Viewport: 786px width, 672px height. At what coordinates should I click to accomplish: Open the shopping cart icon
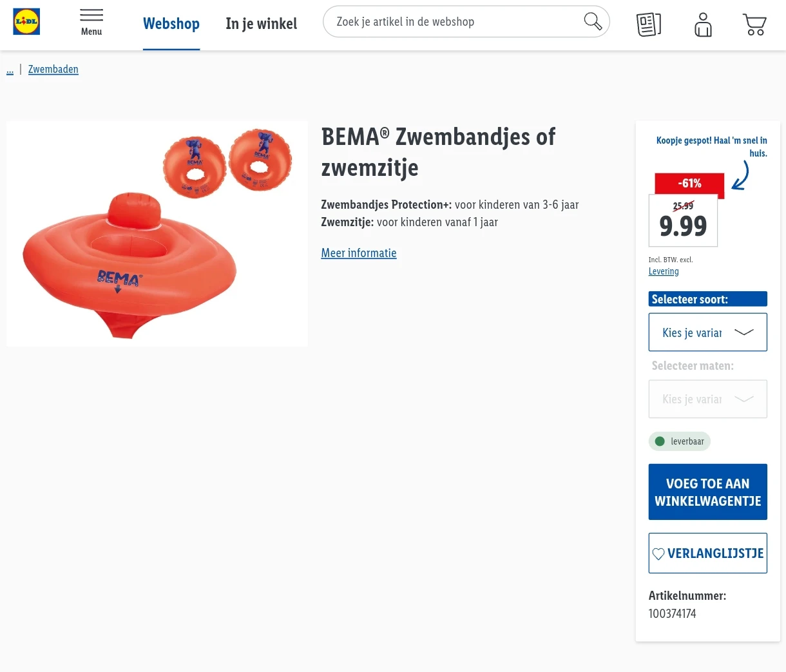pyautogui.click(x=754, y=24)
